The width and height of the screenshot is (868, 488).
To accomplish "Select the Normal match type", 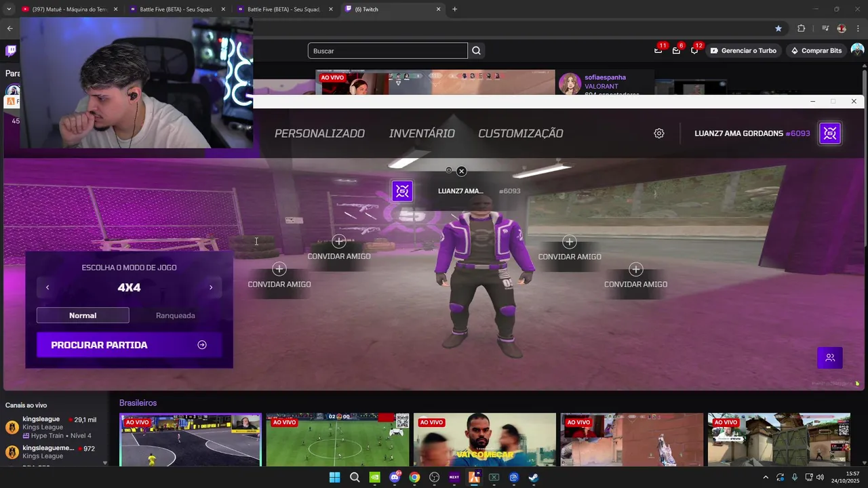I will (83, 315).
